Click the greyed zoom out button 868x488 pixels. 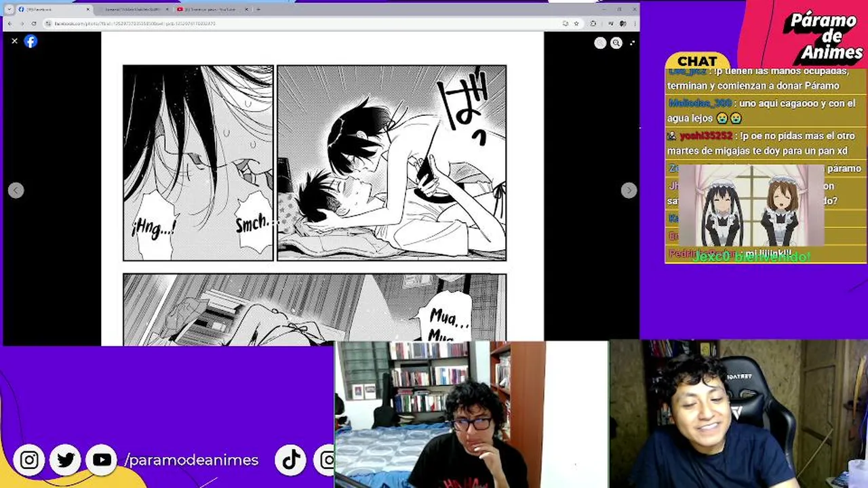pyautogui.click(x=600, y=43)
